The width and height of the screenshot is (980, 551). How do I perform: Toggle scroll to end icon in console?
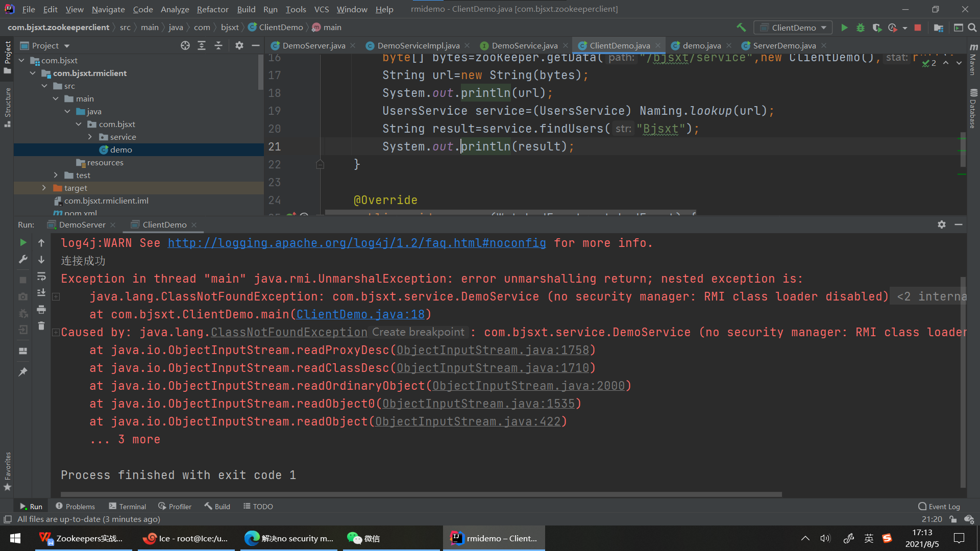coord(41,292)
